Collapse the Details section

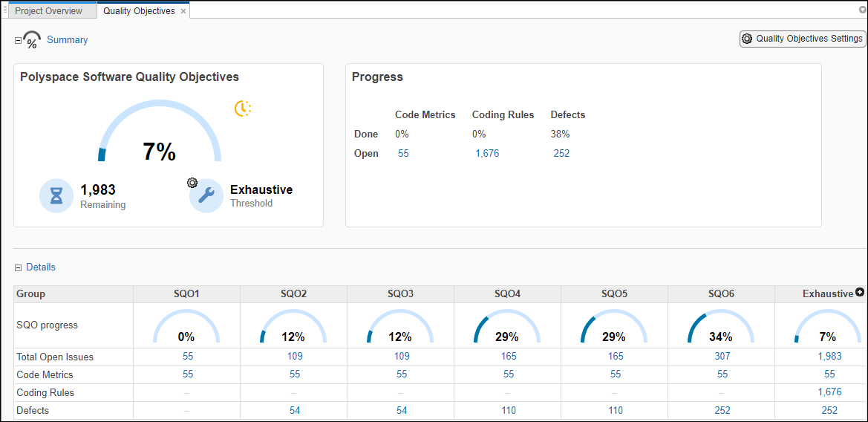coord(18,267)
